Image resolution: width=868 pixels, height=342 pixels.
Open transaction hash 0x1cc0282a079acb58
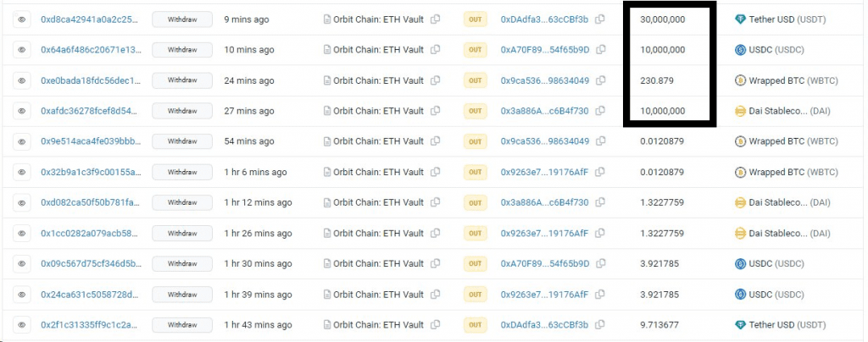[91, 233]
